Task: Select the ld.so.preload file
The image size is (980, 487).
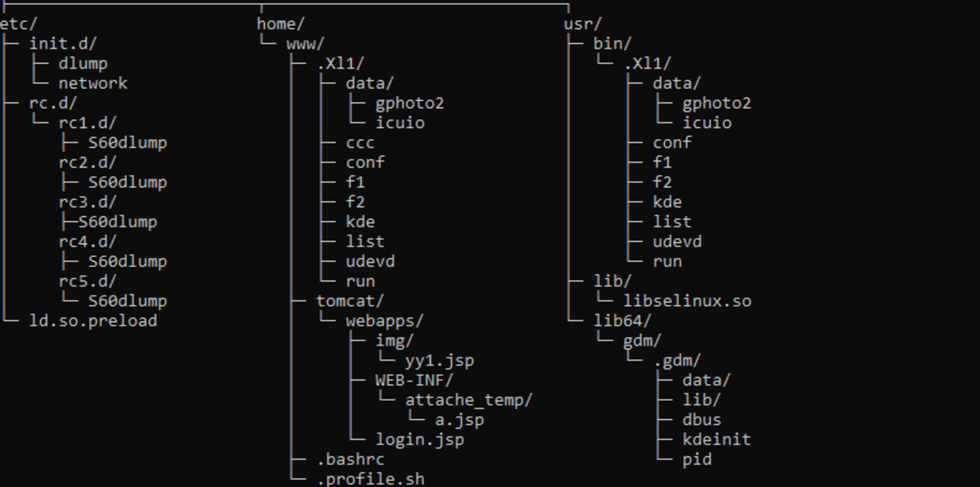Action: (x=93, y=321)
